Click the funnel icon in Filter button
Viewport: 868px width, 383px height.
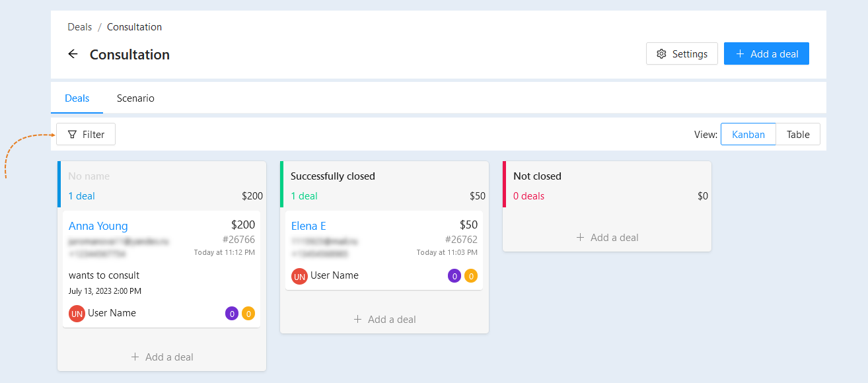tap(72, 135)
